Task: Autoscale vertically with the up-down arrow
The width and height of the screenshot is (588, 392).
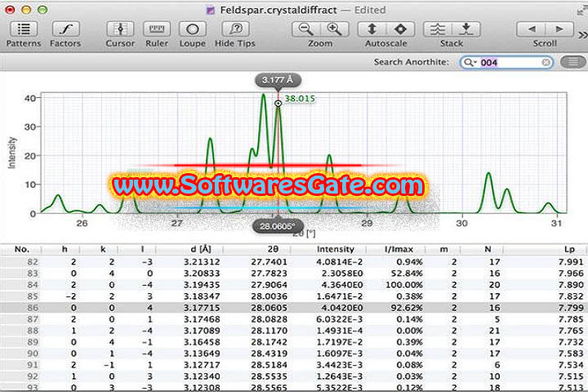Action: (372, 29)
